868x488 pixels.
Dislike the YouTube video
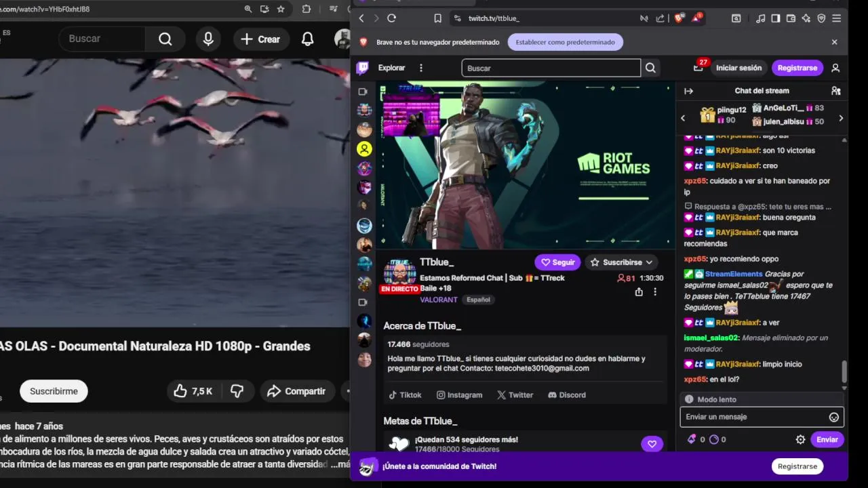tap(237, 391)
